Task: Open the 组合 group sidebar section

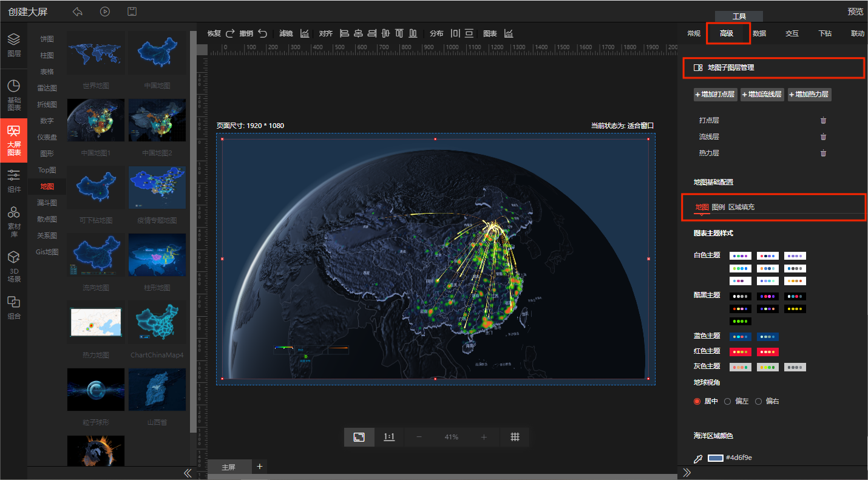Action: [x=13, y=308]
